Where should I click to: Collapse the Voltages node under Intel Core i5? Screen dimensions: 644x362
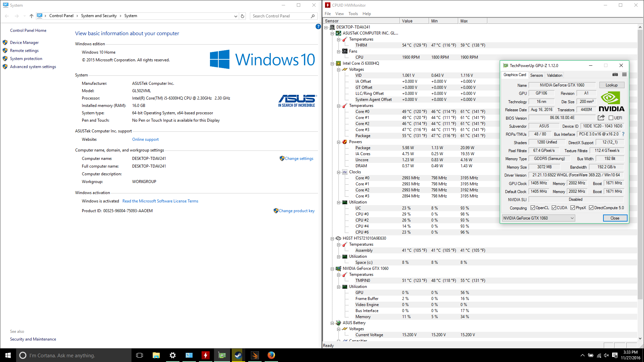[x=338, y=70]
